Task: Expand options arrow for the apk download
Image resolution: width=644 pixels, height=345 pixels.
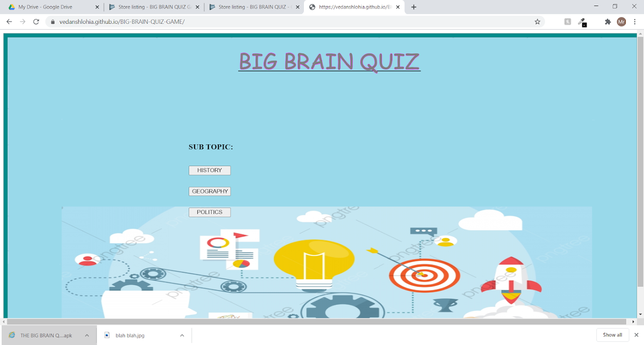Action: [87, 335]
